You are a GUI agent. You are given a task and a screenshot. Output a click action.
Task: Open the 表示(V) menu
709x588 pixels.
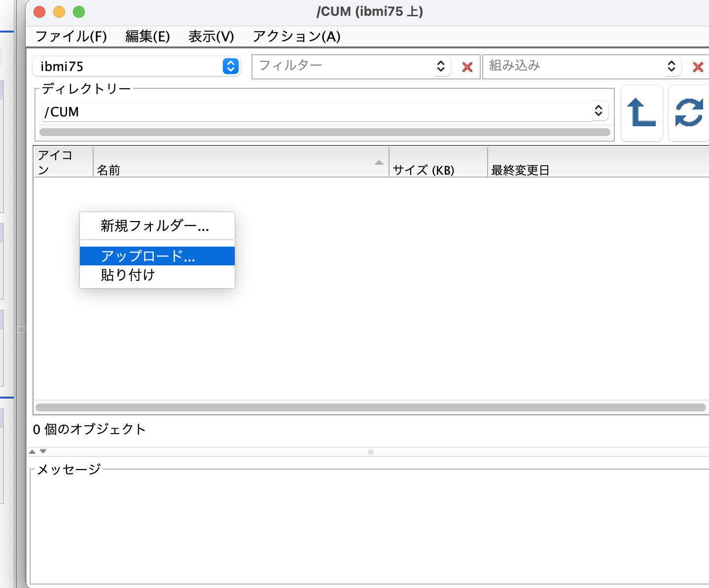(x=211, y=37)
